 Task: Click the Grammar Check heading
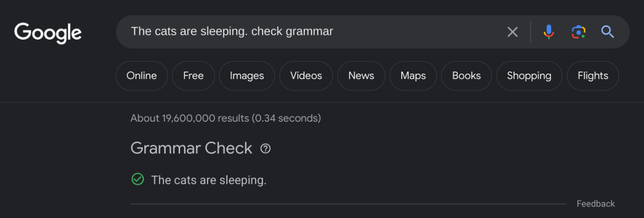[191, 148]
